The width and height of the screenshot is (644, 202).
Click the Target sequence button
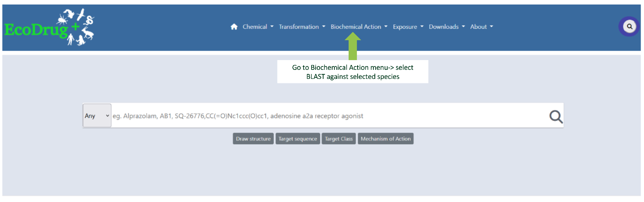pos(298,139)
